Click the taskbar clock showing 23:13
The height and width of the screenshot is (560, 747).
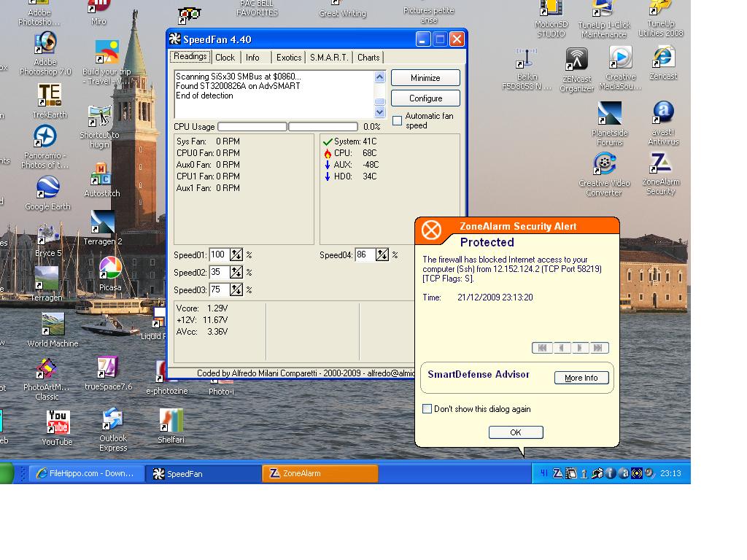670,473
